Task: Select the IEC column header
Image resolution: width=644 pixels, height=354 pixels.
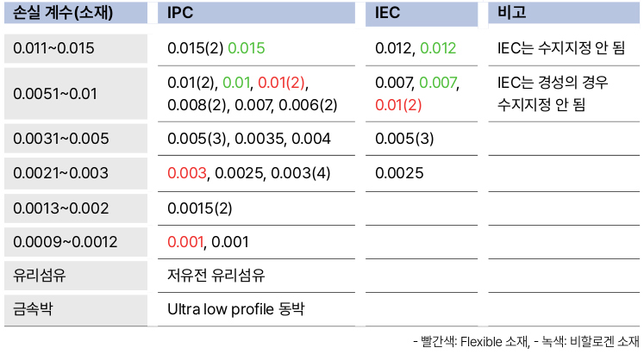Action: pyautogui.click(x=422, y=13)
